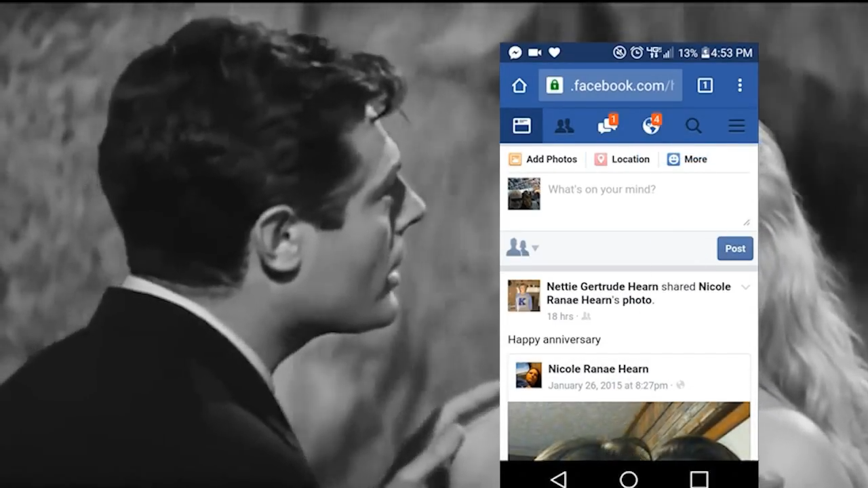Open Nettie Gertrude Hearn's profile link

pyautogui.click(x=602, y=287)
